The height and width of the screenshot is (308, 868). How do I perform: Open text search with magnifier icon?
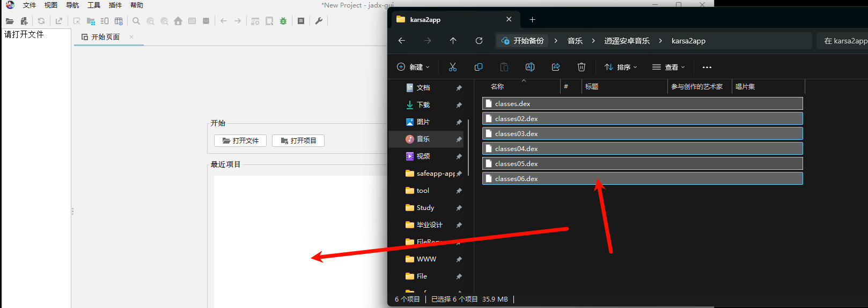click(x=136, y=21)
